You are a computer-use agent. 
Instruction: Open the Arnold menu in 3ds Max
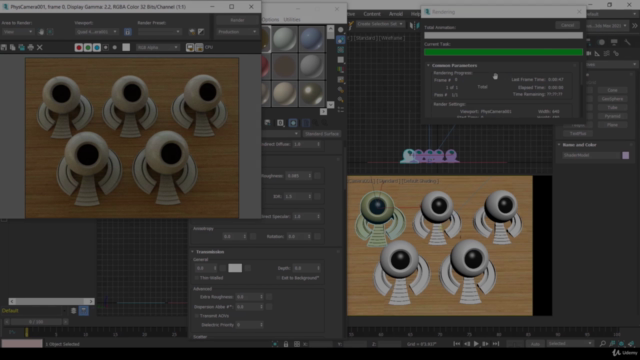(x=396, y=14)
